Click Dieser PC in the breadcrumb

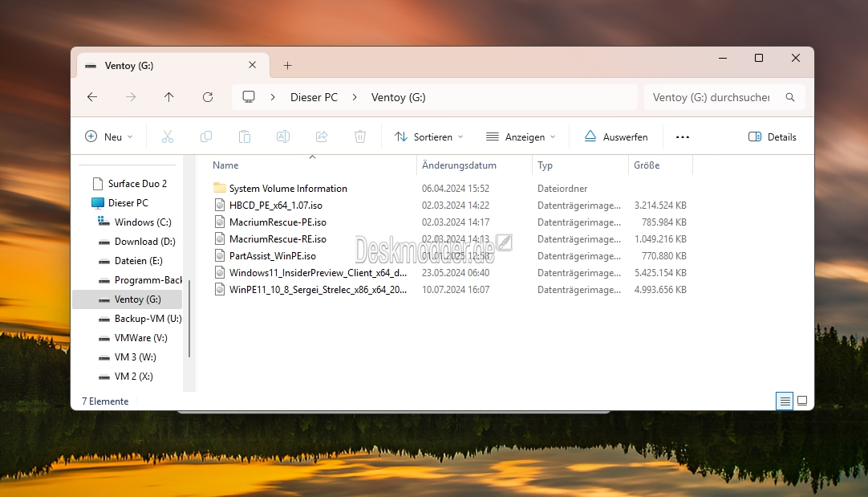pyautogui.click(x=314, y=97)
